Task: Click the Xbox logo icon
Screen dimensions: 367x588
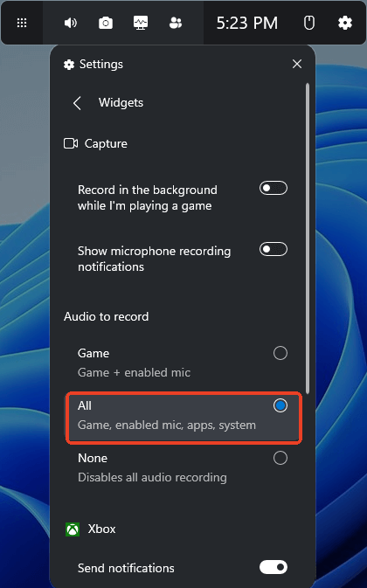Action: pyautogui.click(x=73, y=529)
